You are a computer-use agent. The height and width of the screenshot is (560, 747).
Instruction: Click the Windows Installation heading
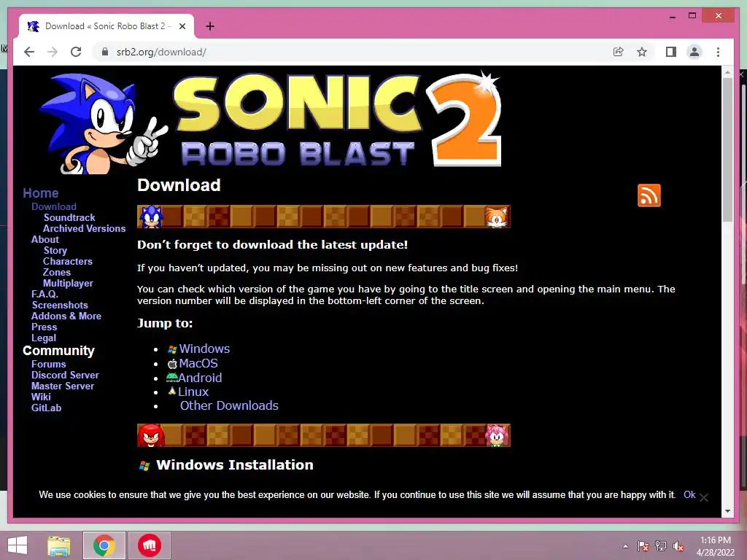point(234,465)
